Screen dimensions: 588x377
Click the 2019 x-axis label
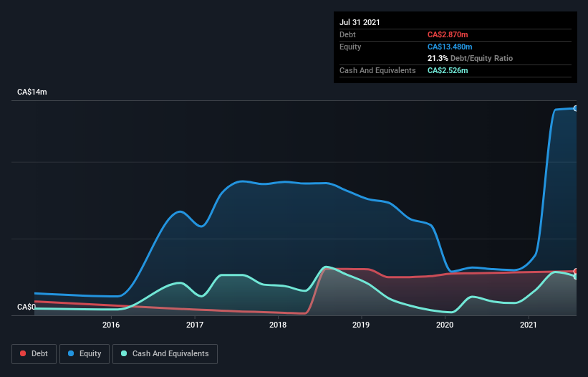tap(361, 325)
